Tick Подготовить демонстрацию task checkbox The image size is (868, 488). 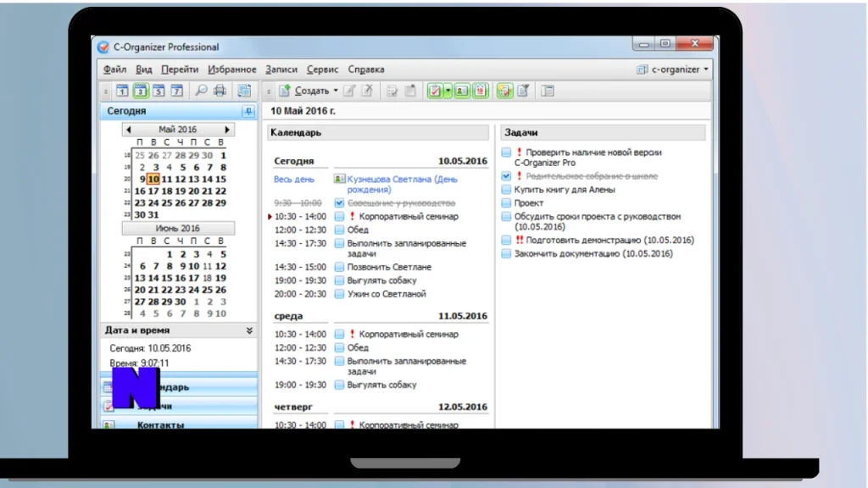506,240
